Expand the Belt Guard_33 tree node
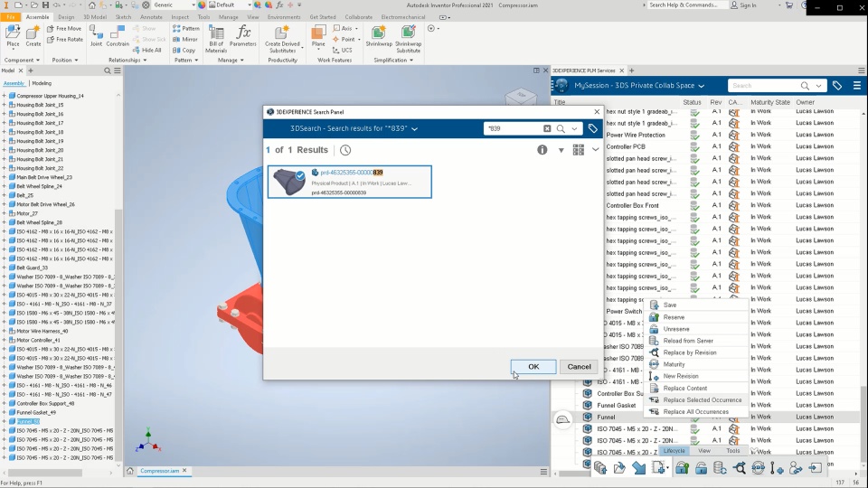This screenshot has height=488, width=868. (x=5, y=267)
